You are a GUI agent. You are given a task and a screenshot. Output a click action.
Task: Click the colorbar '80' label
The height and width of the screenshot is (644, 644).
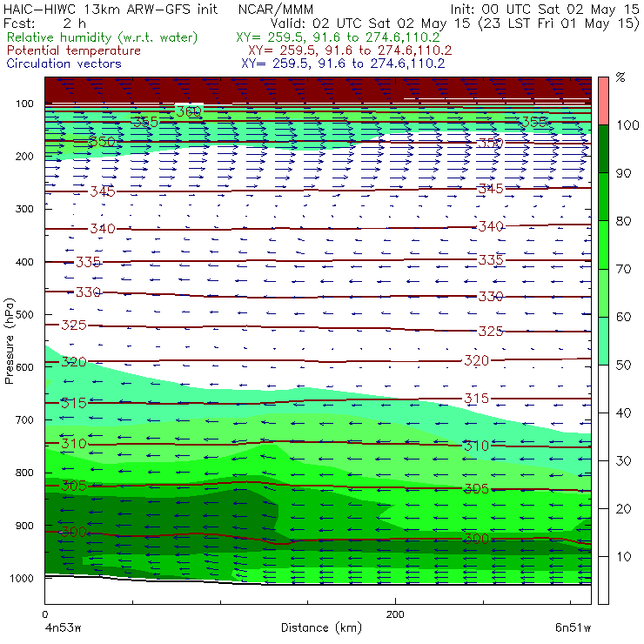[x=623, y=221]
